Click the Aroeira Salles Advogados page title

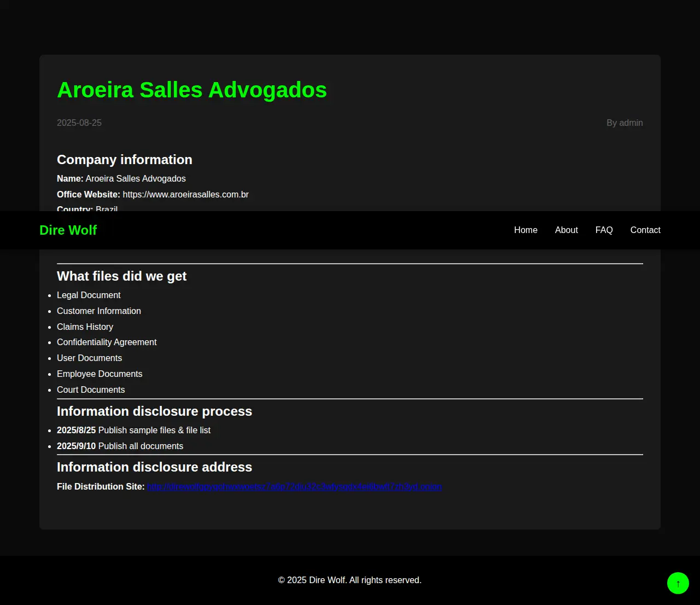(191, 90)
